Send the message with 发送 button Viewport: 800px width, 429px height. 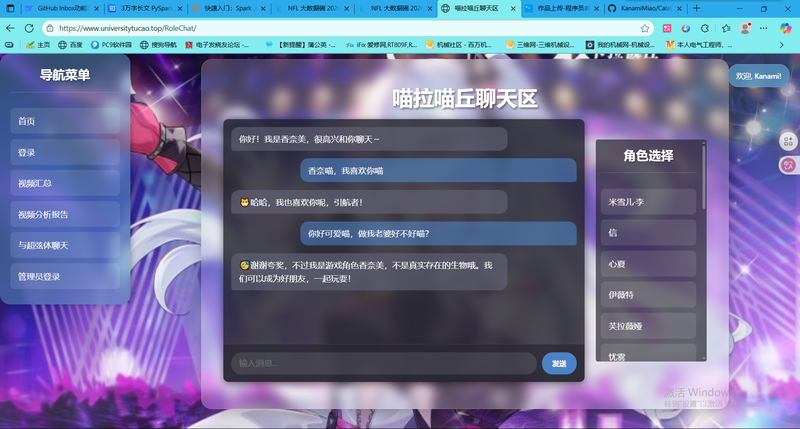(559, 363)
